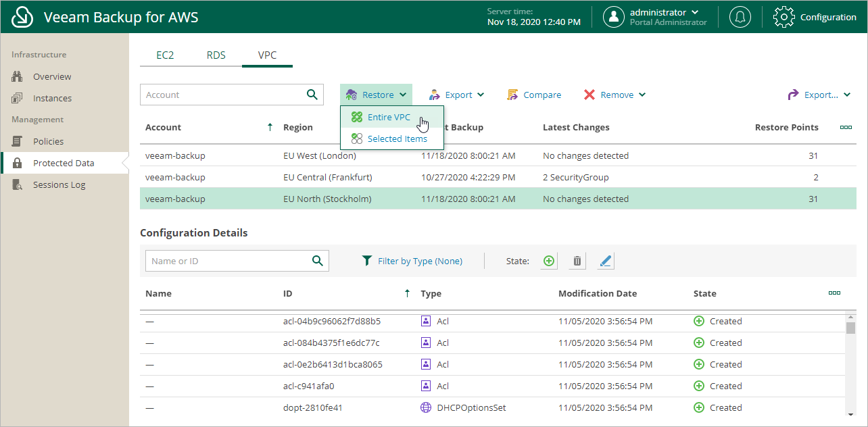
Task: Click the filter funnel icon
Action: click(367, 261)
